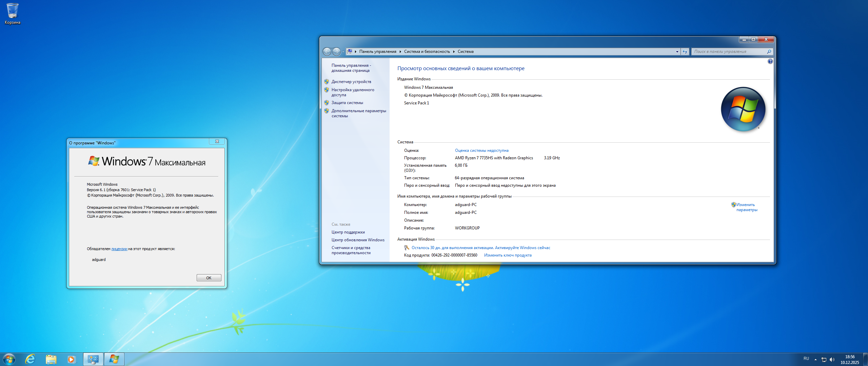Click the refresh button beside address bar
Image resolution: width=868 pixels, height=366 pixels.
[685, 52]
